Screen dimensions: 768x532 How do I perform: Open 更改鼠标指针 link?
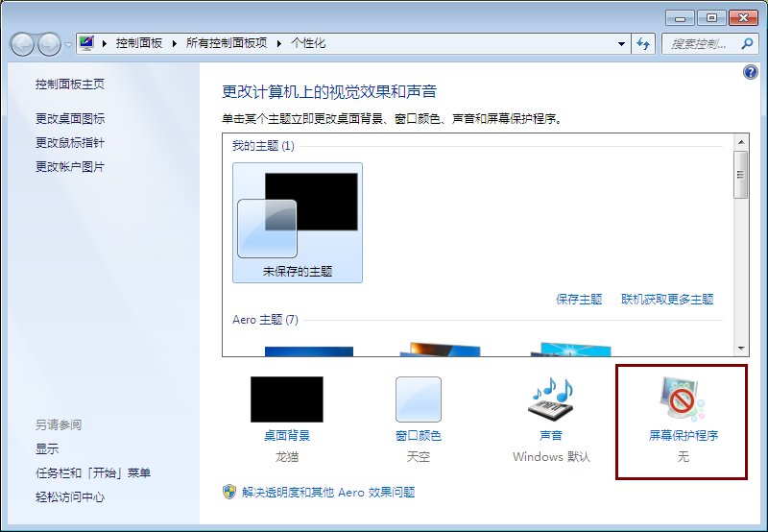[x=70, y=142]
